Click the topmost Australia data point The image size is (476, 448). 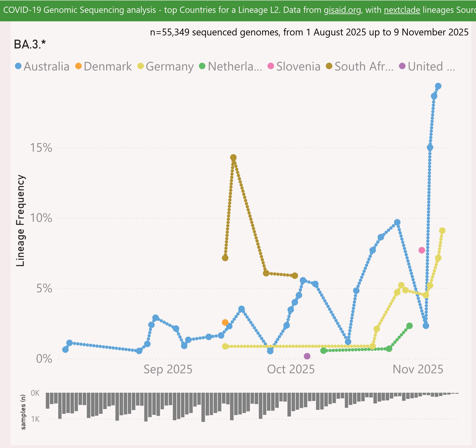[438, 86]
